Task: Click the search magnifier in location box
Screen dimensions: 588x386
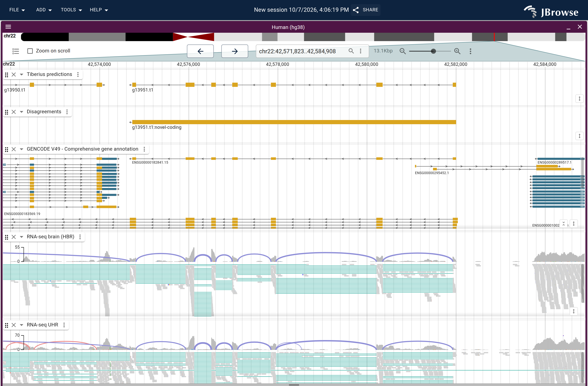Action: click(x=351, y=51)
